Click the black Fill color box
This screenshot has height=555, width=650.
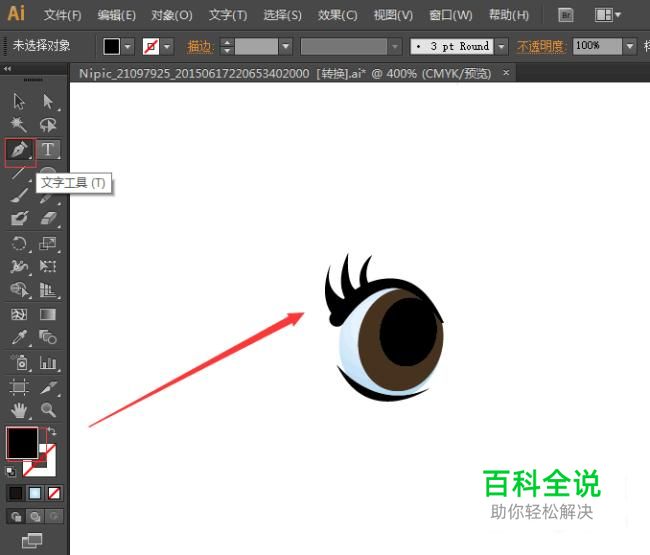[x=22, y=443]
